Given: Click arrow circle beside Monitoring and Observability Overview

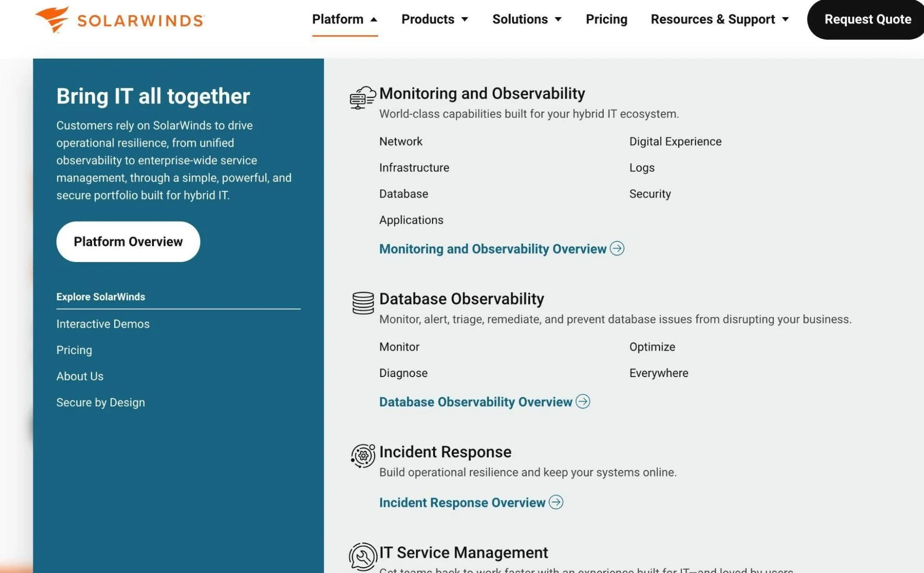Looking at the screenshot, I should pos(617,249).
